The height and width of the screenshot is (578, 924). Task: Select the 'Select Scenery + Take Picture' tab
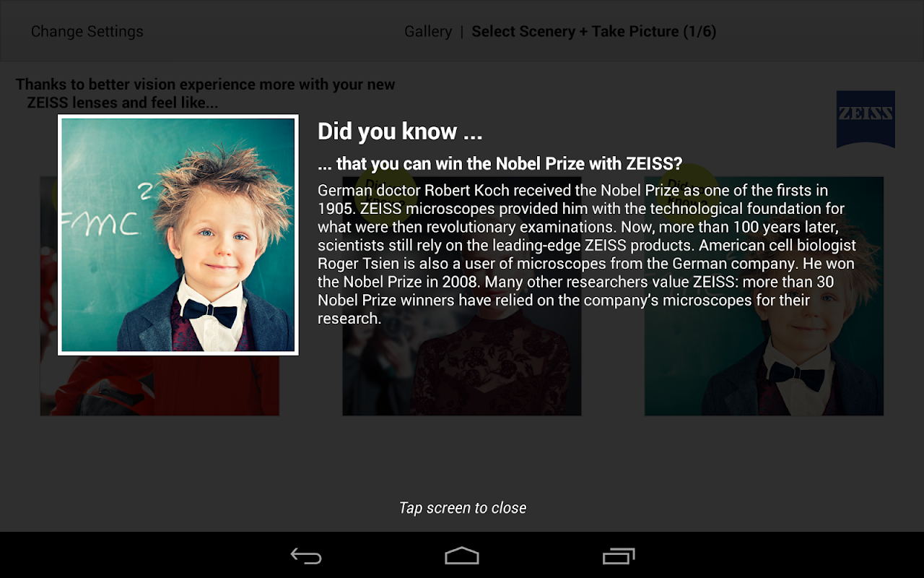[593, 32]
